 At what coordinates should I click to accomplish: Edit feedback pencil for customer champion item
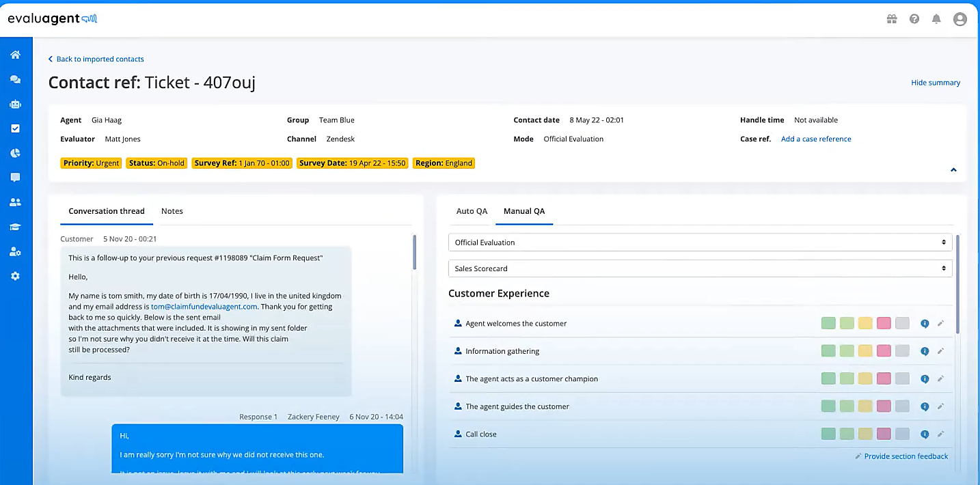tap(940, 378)
